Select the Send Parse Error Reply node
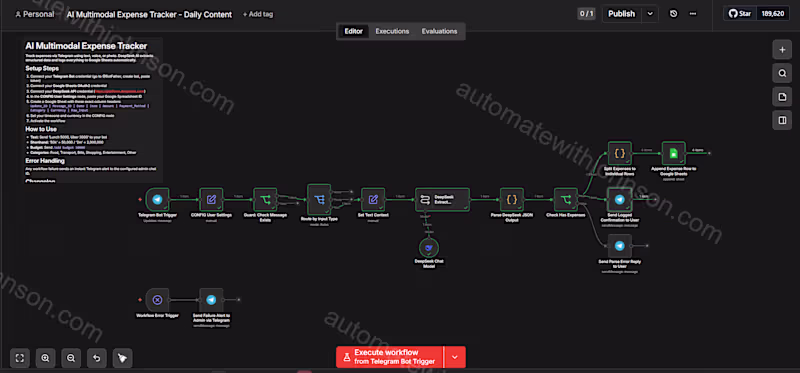Viewport: 800px width, 373px height. (620, 246)
